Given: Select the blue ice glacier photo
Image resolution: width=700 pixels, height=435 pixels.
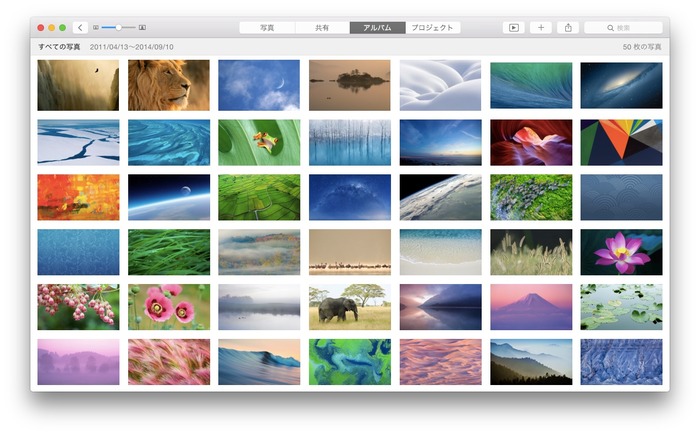Looking at the screenshot, I should point(621,362).
